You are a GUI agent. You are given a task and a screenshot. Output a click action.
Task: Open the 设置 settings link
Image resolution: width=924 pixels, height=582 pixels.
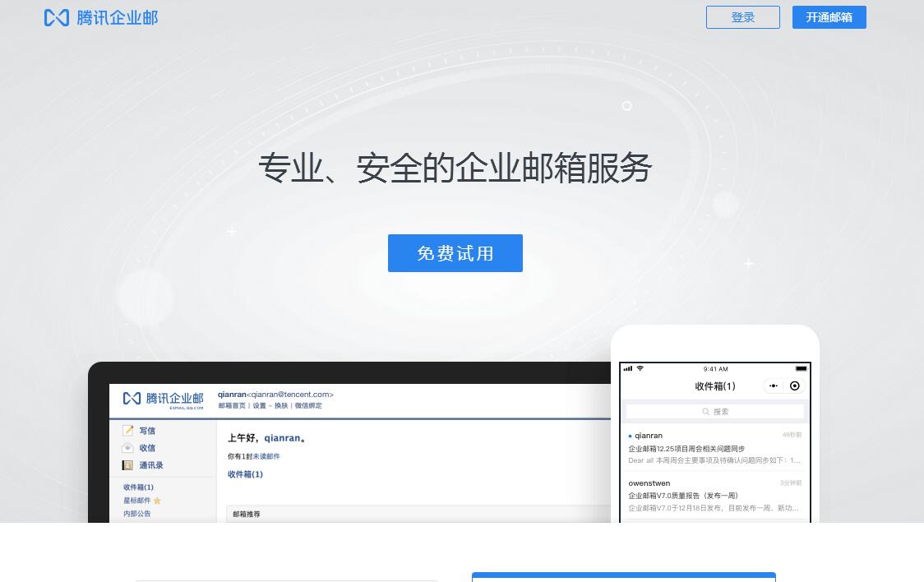(259, 406)
